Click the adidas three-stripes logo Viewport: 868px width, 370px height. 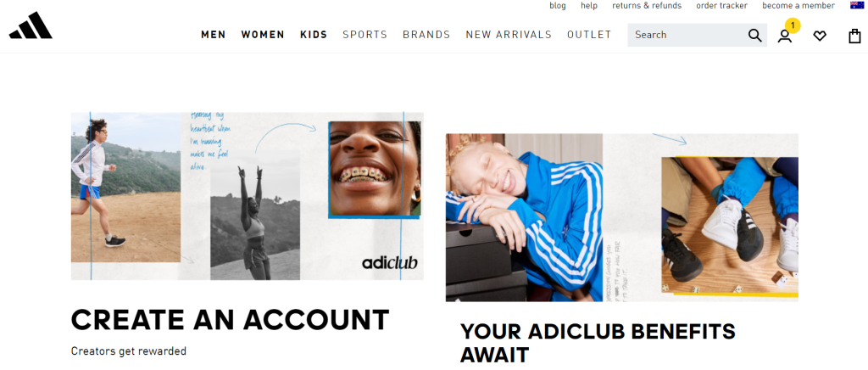tap(31, 25)
